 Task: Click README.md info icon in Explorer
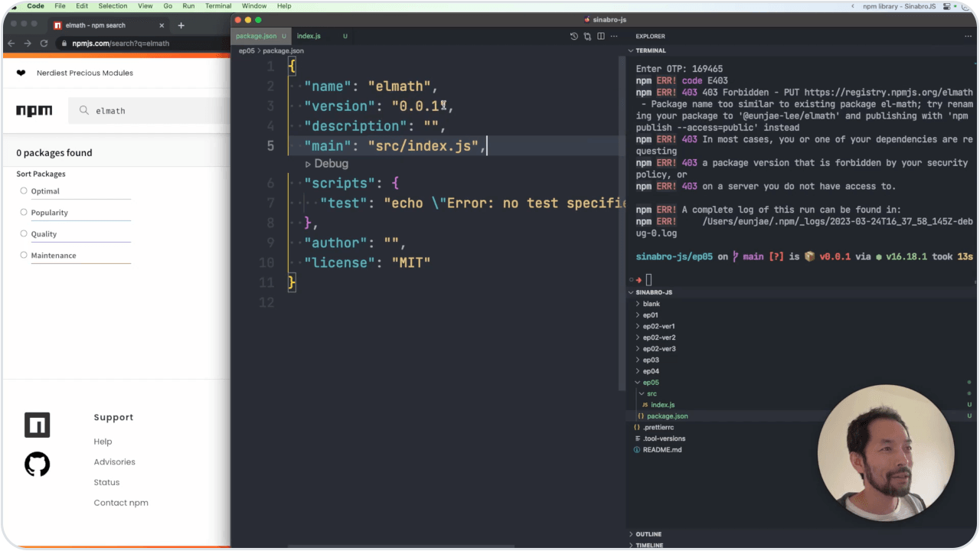pos(636,450)
